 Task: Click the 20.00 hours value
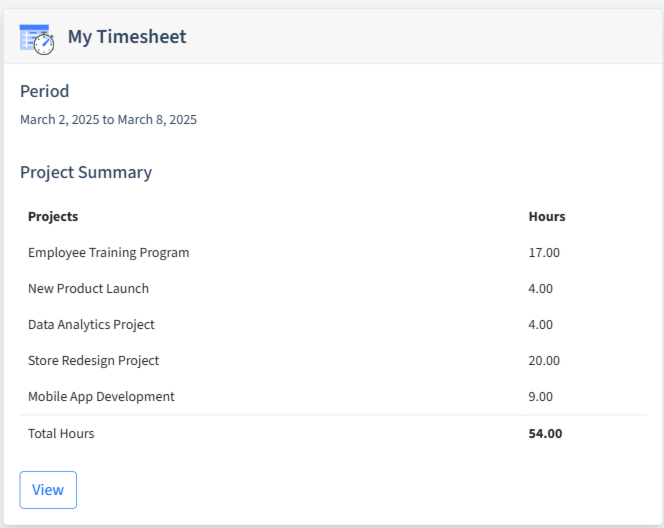(544, 361)
